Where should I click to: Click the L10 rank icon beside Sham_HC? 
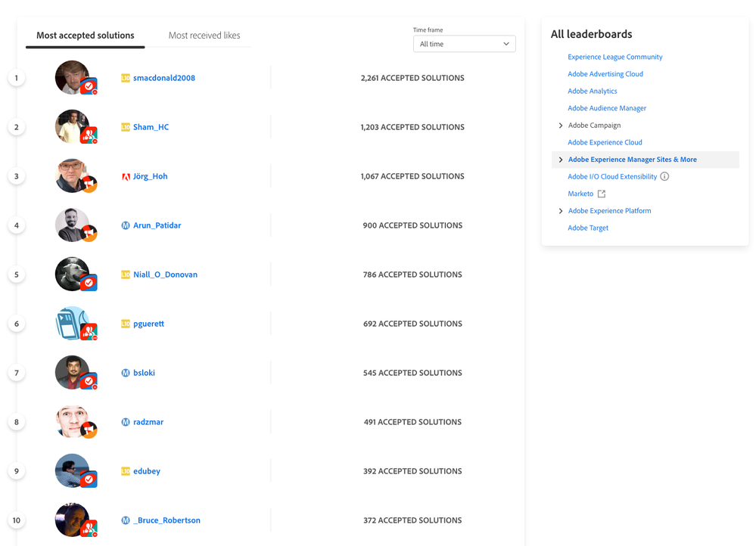coord(126,127)
